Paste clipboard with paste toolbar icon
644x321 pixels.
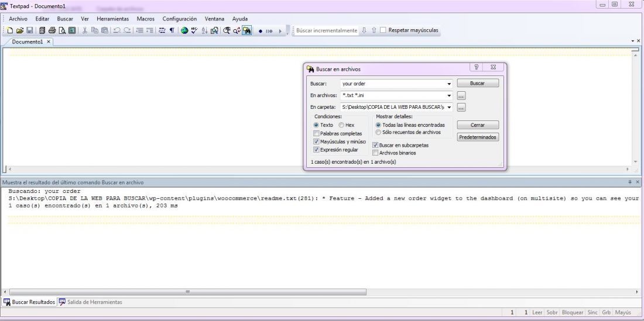[x=104, y=30]
